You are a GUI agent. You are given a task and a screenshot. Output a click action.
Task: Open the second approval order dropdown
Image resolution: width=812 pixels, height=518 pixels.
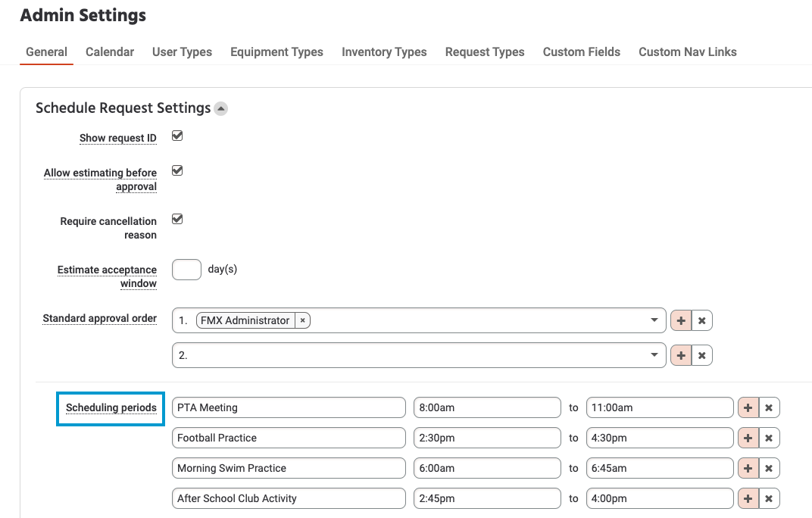click(x=654, y=354)
